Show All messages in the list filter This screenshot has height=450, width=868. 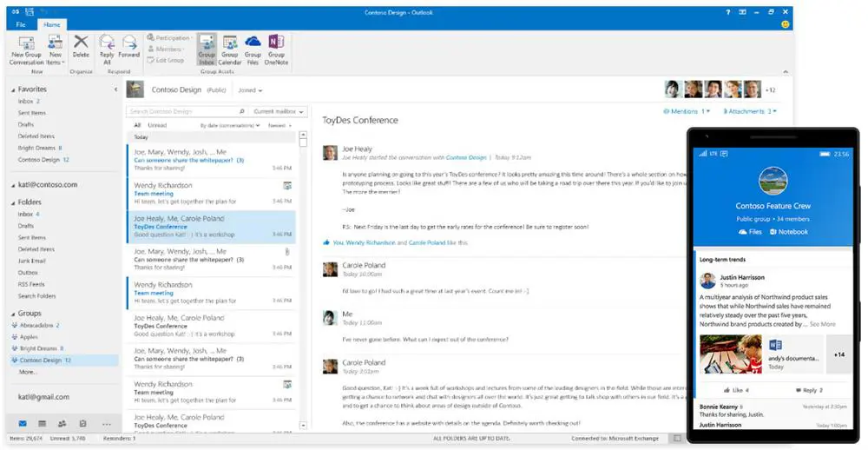(x=137, y=125)
